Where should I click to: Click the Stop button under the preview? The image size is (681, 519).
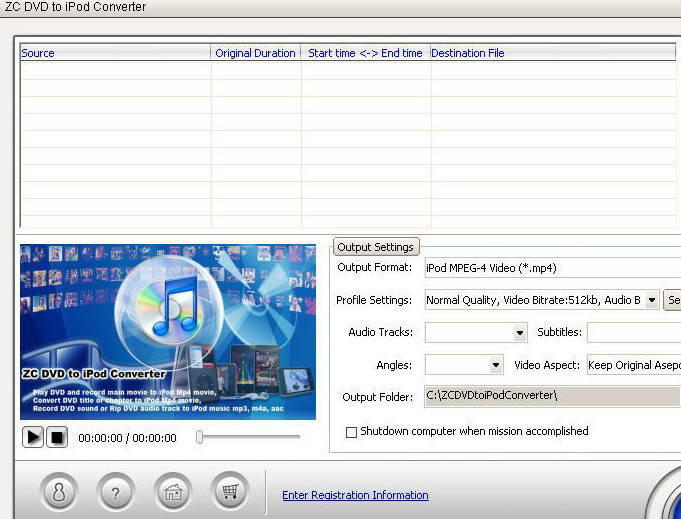(57, 437)
